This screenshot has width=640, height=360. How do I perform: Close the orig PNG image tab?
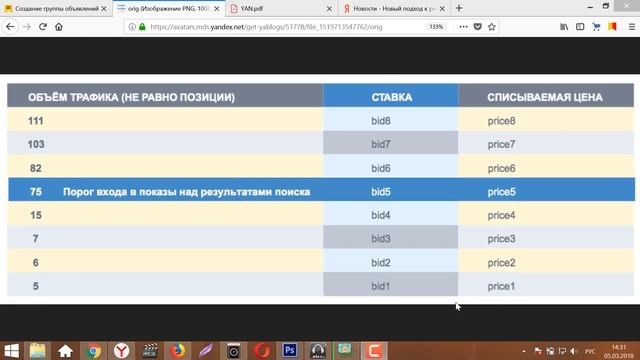[217, 9]
